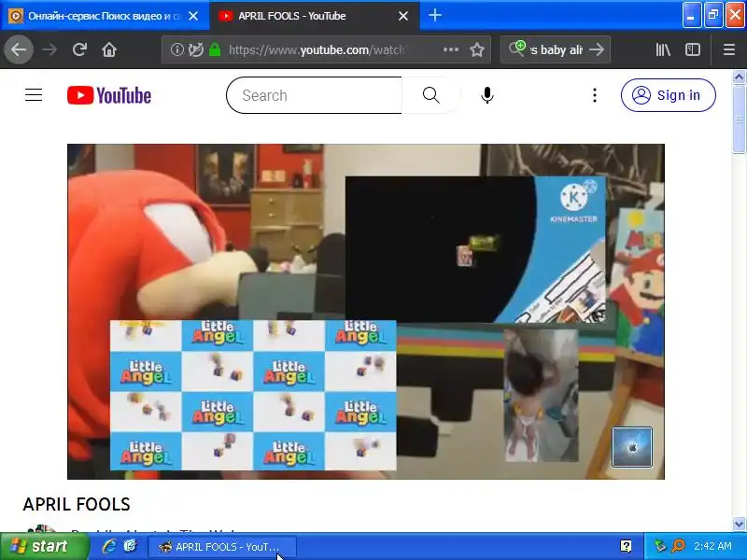Click the green system tray icon
Image resolution: width=747 pixels, height=560 pixels.
(x=660, y=546)
